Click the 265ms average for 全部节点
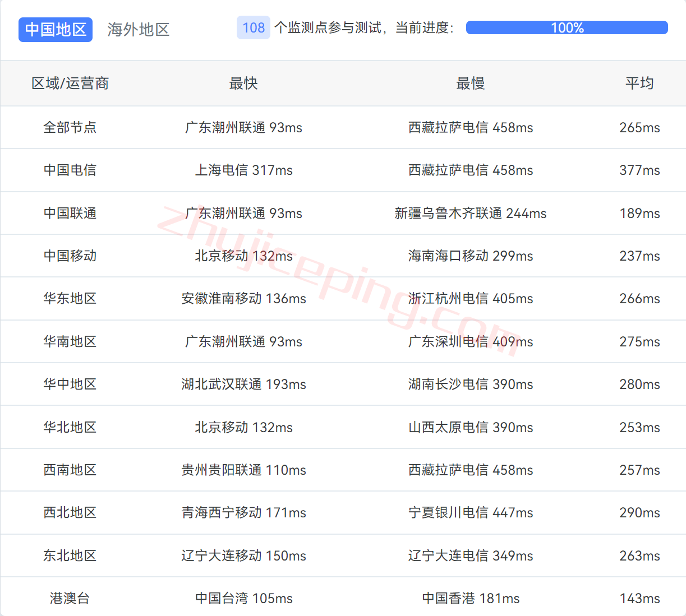The image size is (686, 616). pyautogui.click(x=639, y=127)
